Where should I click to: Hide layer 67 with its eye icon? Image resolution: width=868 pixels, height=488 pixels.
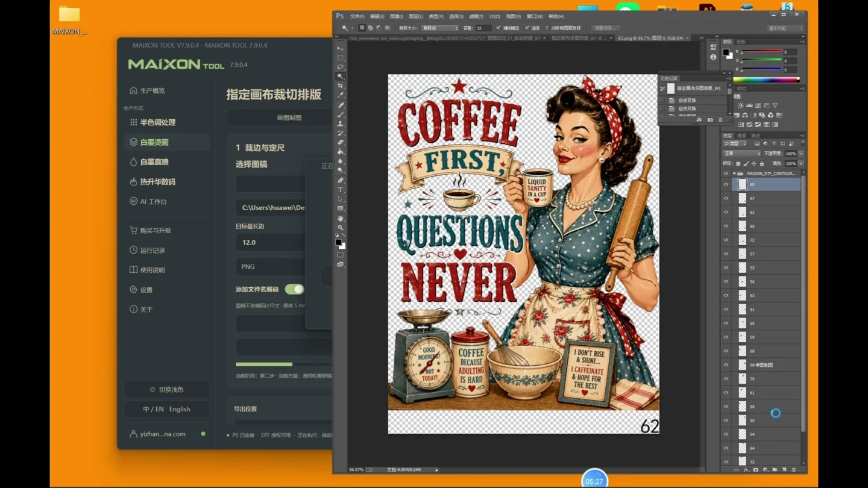click(726, 198)
